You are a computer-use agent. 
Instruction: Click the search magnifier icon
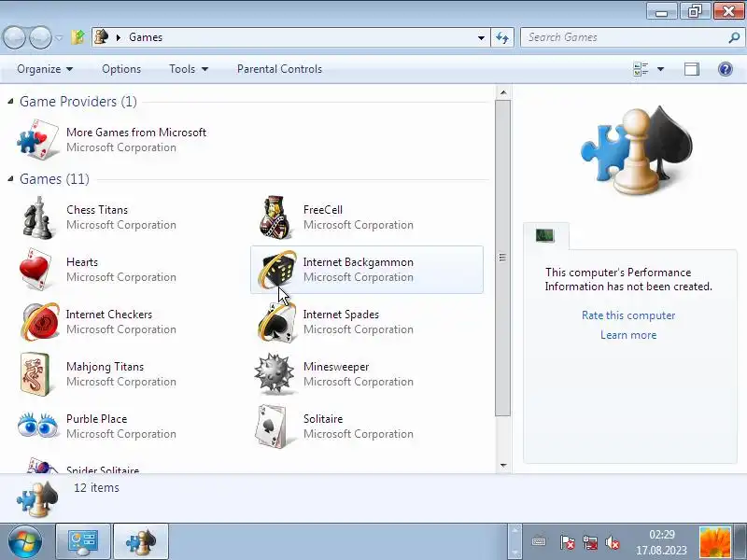[734, 37]
